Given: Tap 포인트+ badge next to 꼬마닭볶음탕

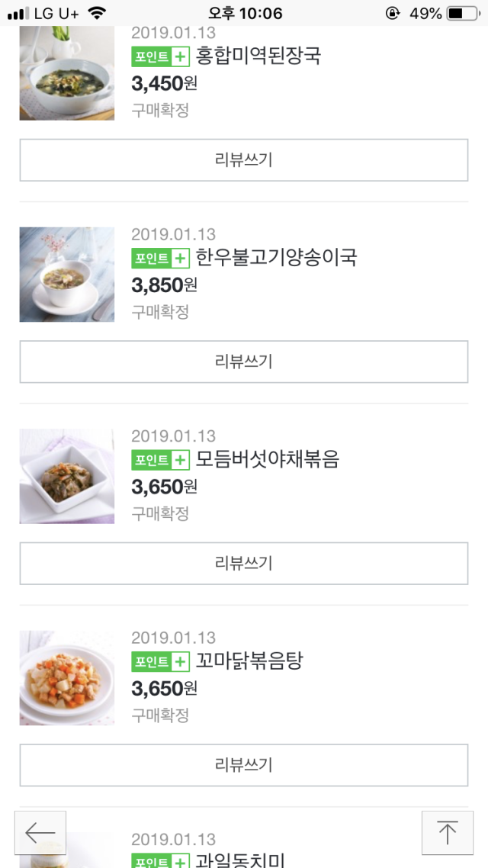Looking at the screenshot, I should [x=160, y=661].
